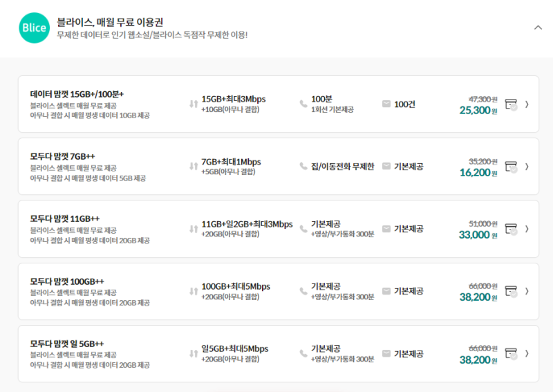This screenshot has width=553, height=392.
Task: Click the phone icon beside 집/이동전화 무제한
Action: point(303,166)
